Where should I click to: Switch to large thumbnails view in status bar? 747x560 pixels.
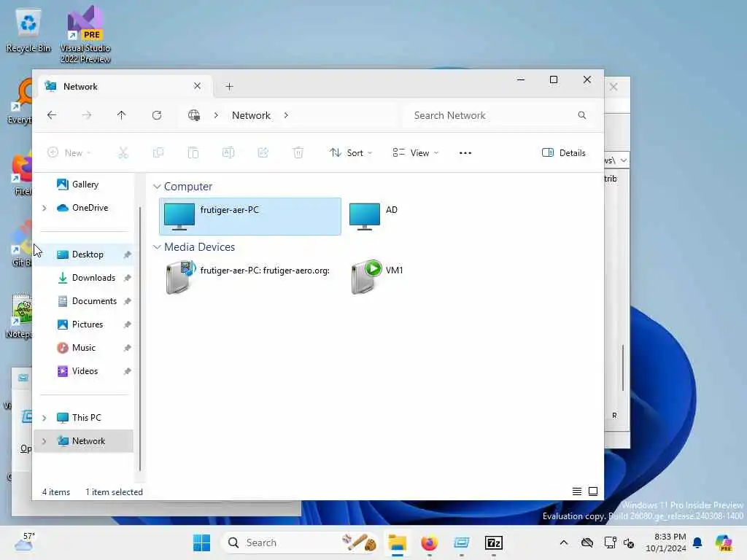593,491
